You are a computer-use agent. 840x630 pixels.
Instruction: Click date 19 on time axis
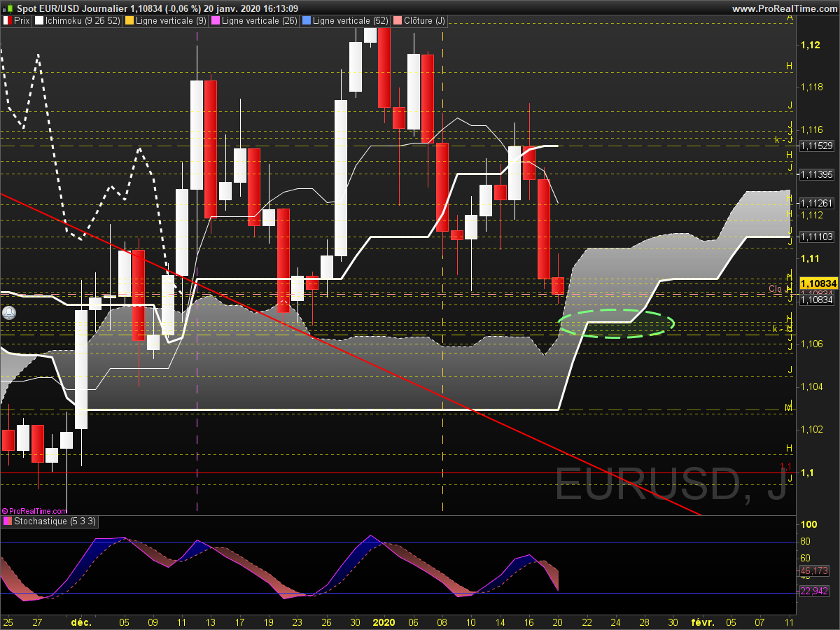[x=269, y=622]
